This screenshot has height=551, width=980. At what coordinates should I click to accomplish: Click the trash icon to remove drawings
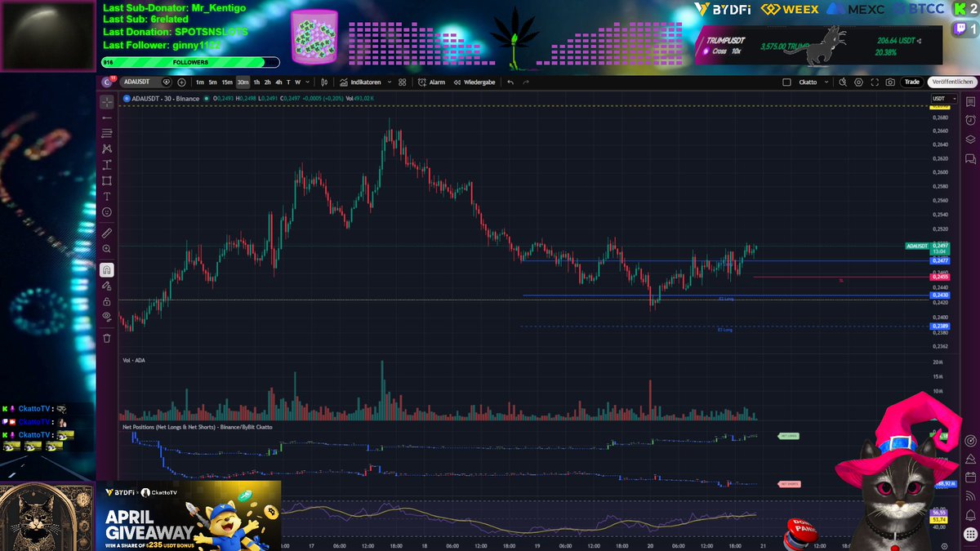pyautogui.click(x=107, y=337)
